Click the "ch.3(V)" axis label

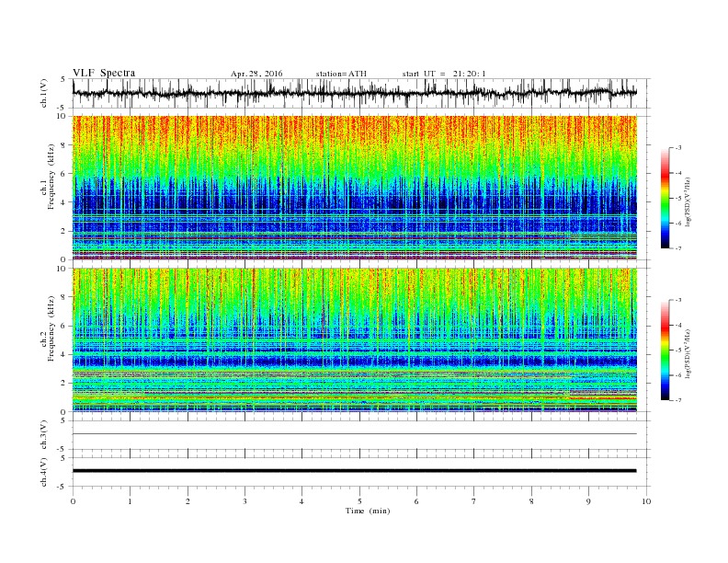(x=44, y=435)
